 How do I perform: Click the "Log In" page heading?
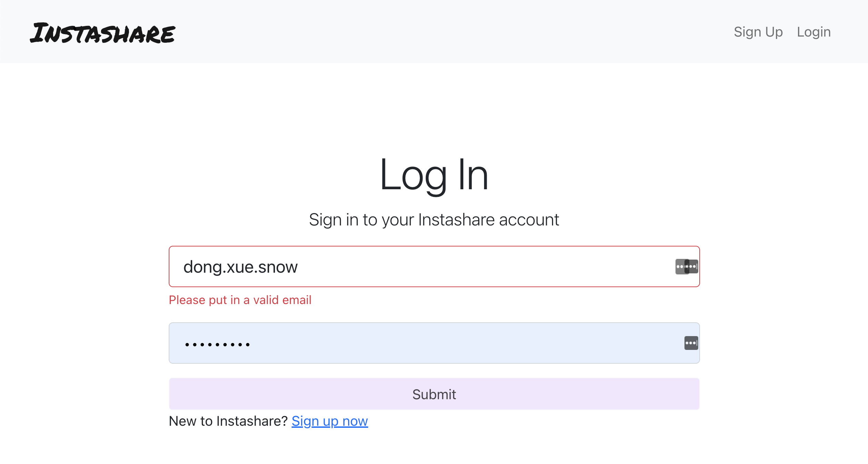pyautogui.click(x=434, y=176)
